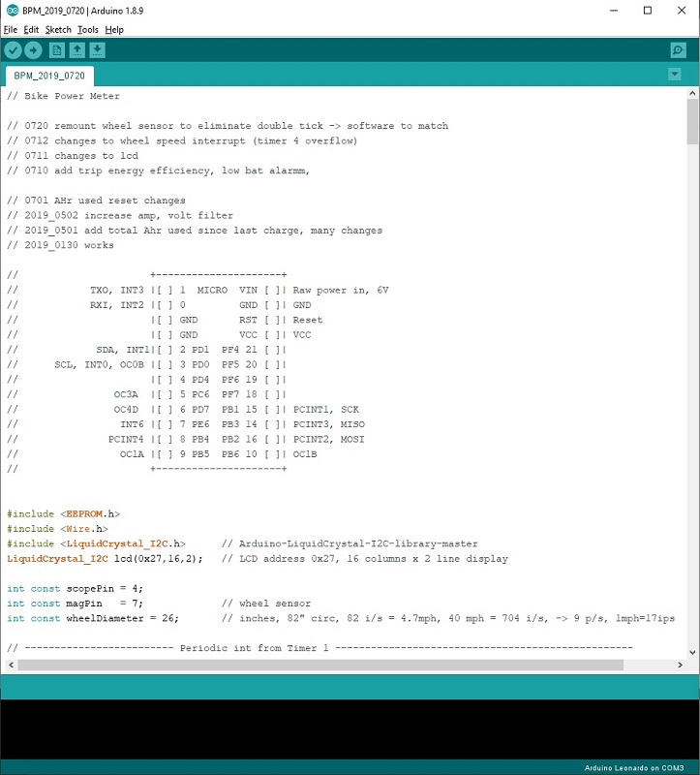Click the '0701 AHr used reset changes' line
Image resolution: width=700 pixels, height=775 pixels.
96,201
